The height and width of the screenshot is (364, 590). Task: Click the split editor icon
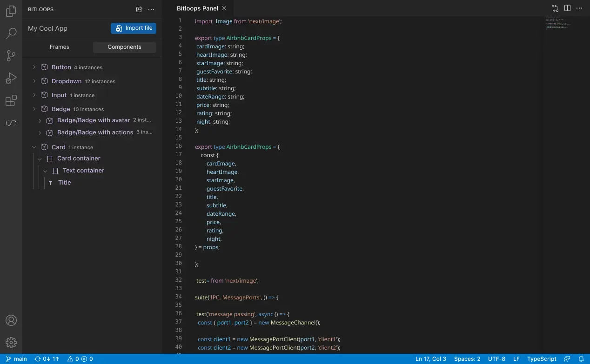click(567, 8)
